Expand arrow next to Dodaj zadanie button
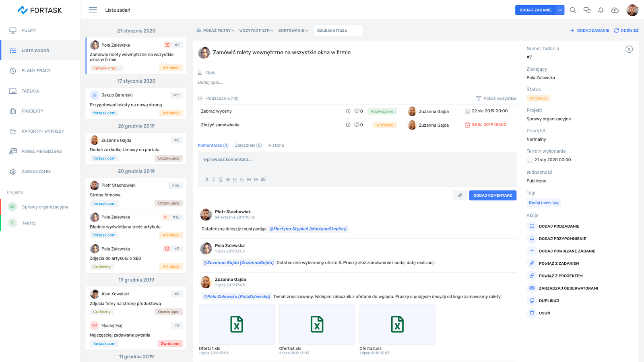This screenshot has height=362, width=644. (x=560, y=10)
